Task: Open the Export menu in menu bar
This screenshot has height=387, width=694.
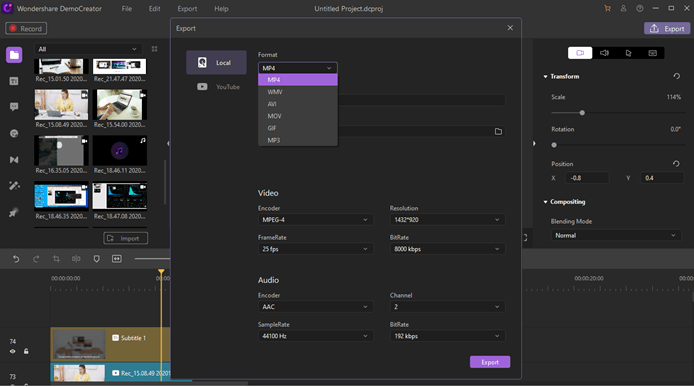Action: pos(187,8)
